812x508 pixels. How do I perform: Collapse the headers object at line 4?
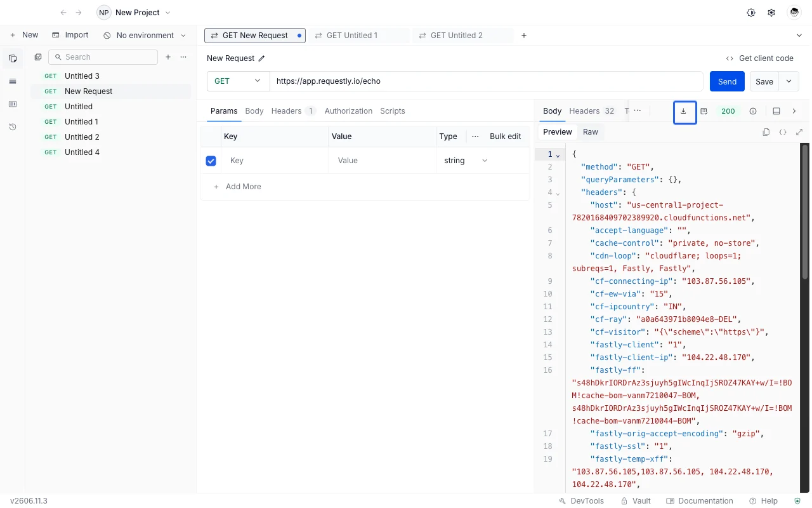coord(558,194)
